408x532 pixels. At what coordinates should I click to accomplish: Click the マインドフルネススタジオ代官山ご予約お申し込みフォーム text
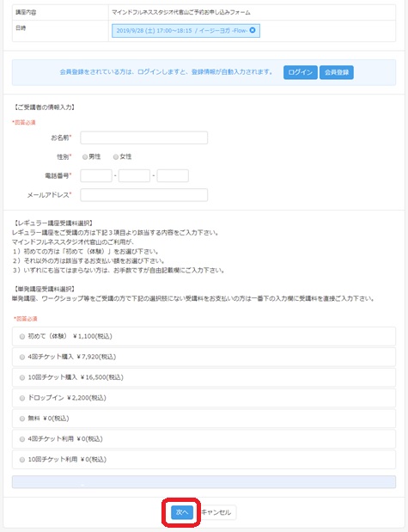pyautogui.click(x=181, y=12)
